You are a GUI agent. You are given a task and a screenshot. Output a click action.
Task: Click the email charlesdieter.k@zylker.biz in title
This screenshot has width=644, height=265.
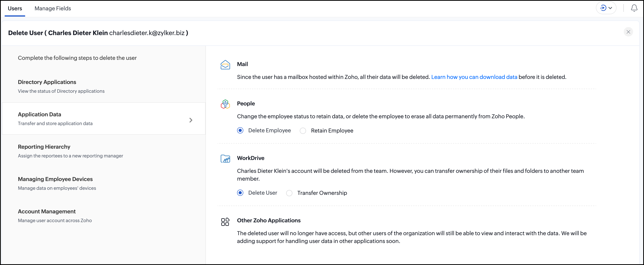[x=147, y=33]
